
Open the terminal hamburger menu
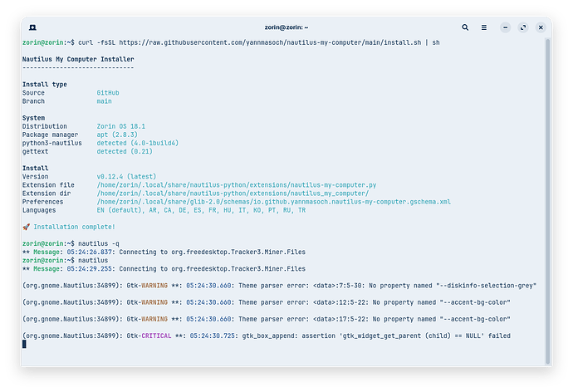pos(484,27)
